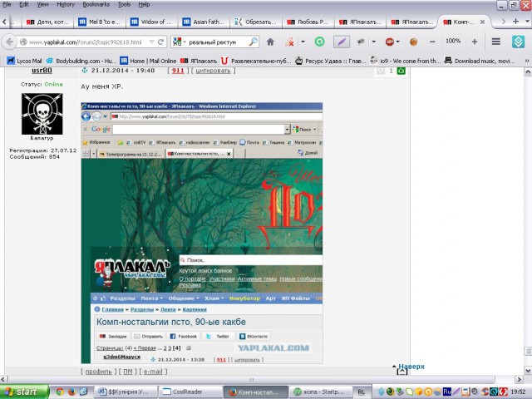Expand the URL bar history dropdown arrow
The image size is (532, 399).
click(151, 42)
